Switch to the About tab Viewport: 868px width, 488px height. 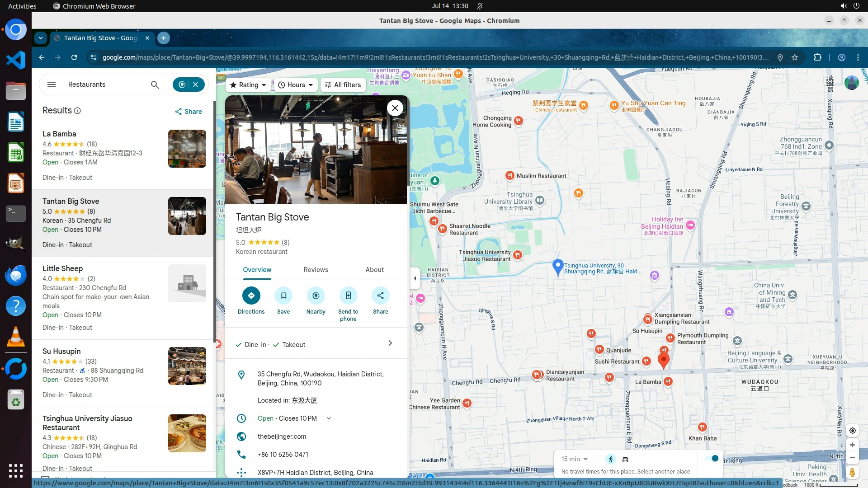pyautogui.click(x=374, y=270)
